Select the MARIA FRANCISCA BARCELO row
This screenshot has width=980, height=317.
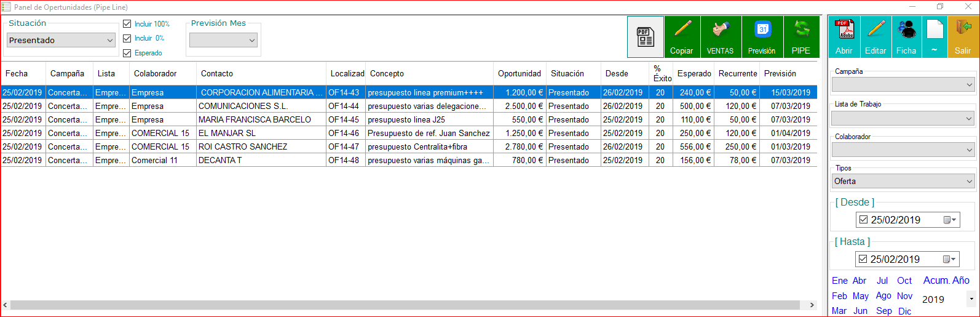[x=409, y=119]
